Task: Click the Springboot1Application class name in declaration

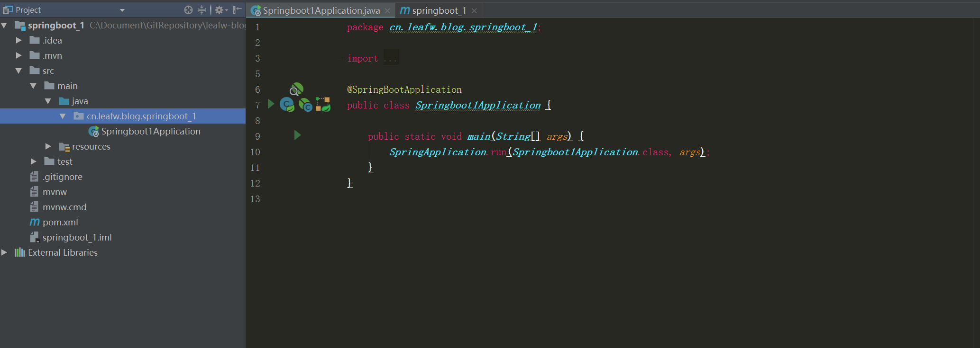Action: point(478,105)
